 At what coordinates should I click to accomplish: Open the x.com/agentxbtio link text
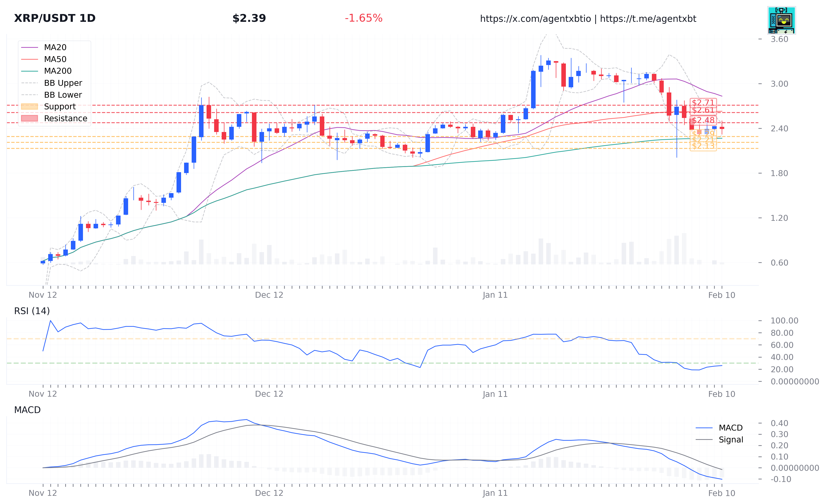535,19
